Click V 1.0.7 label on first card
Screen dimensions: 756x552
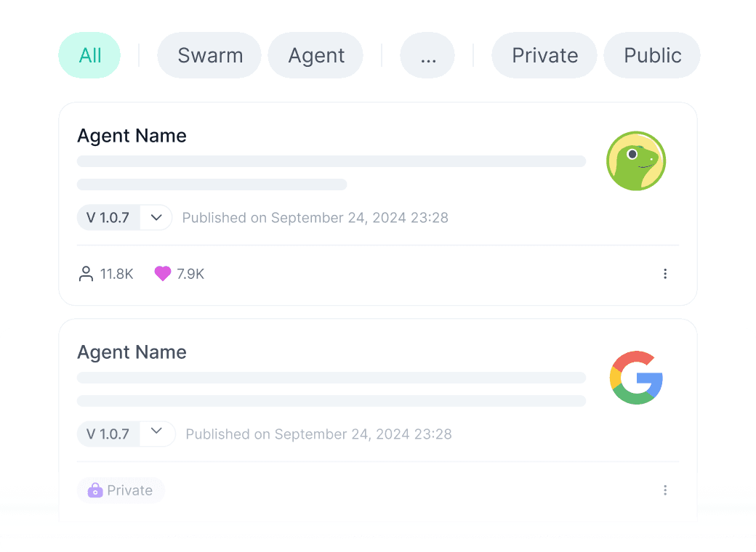click(x=108, y=217)
